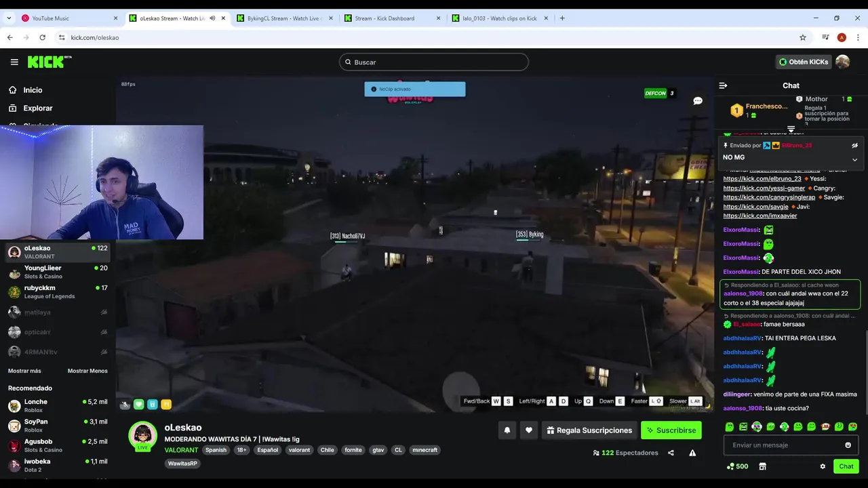Click the Spanish tag

216,450
